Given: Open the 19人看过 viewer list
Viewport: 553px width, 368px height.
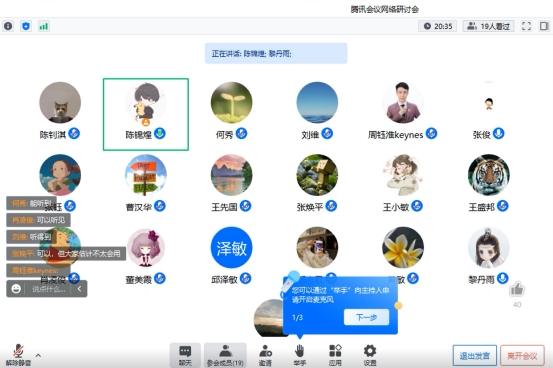Looking at the screenshot, I should [488, 26].
